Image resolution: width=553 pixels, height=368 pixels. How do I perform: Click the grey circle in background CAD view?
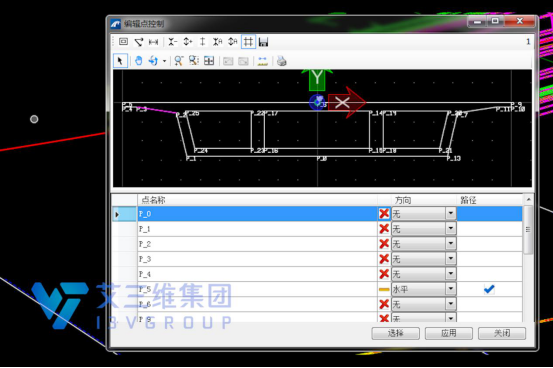point(34,119)
